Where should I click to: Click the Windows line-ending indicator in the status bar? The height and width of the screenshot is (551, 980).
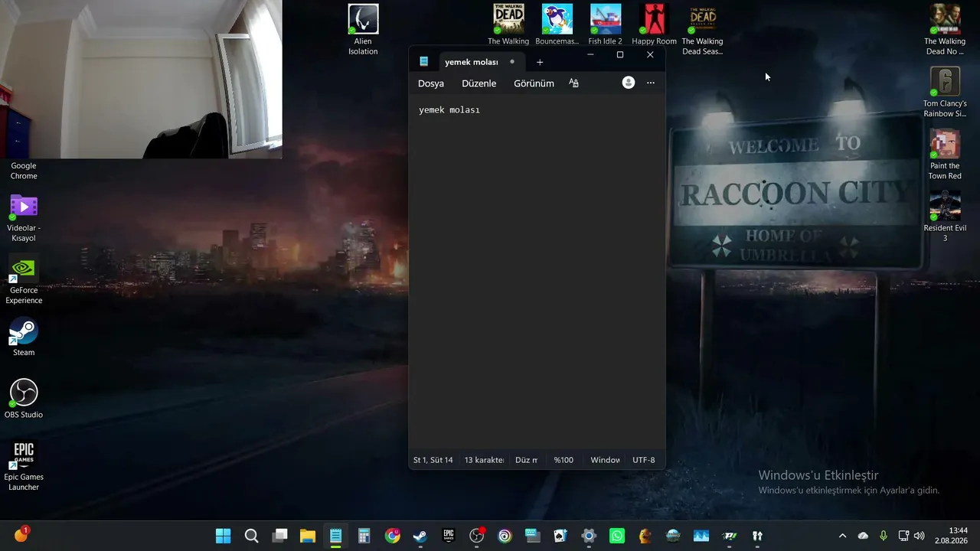tap(605, 460)
